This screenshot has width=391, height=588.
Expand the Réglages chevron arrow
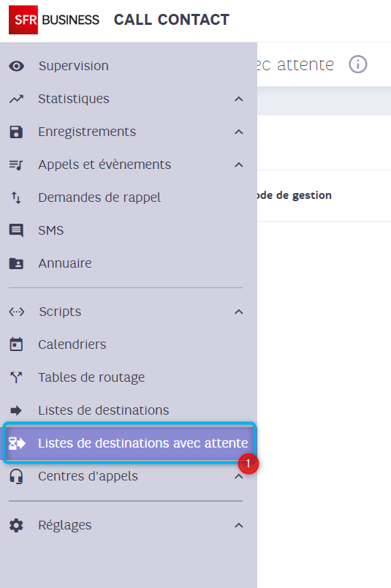pyautogui.click(x=239, y=525)
